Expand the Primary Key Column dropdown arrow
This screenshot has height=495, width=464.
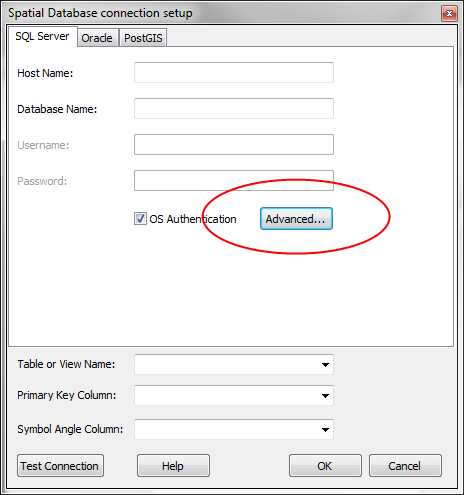coord(325,396)
